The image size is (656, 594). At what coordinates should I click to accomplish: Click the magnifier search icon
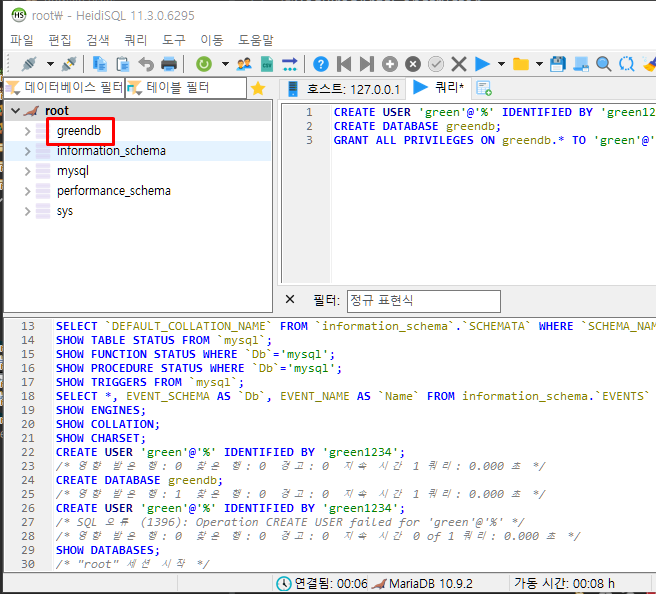click(604, 64)
